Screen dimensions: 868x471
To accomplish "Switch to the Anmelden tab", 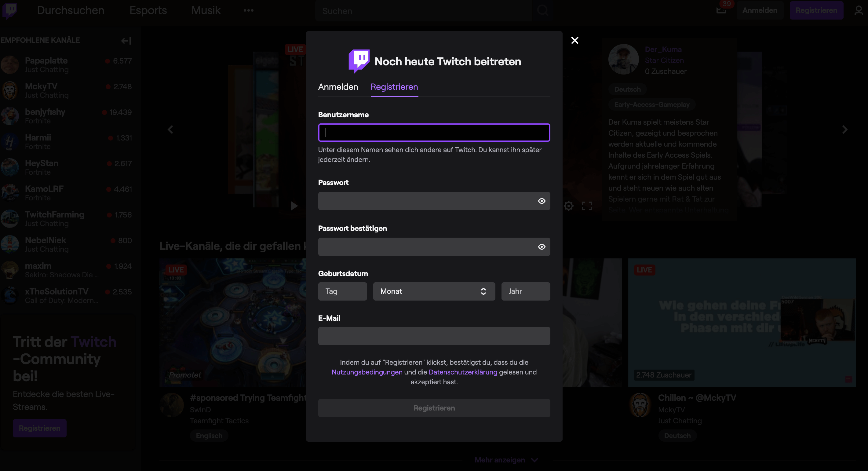I will (338, 87).
